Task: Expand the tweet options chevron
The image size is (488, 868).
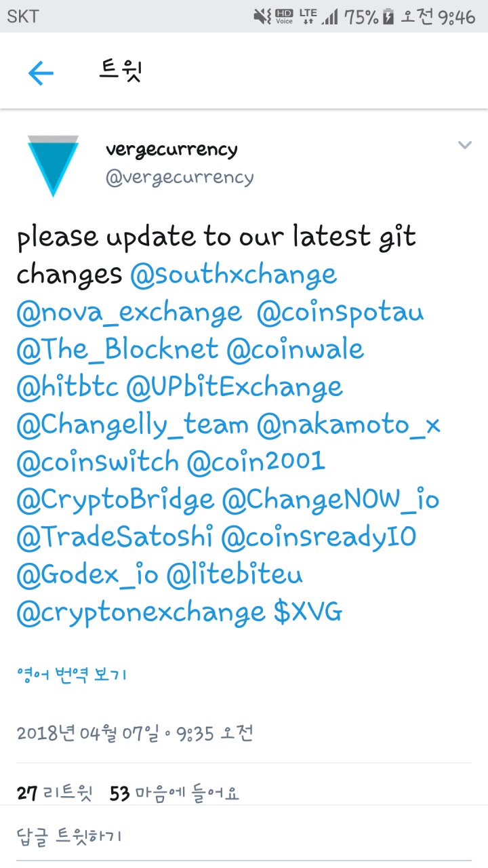Action: tap(464, 144)
